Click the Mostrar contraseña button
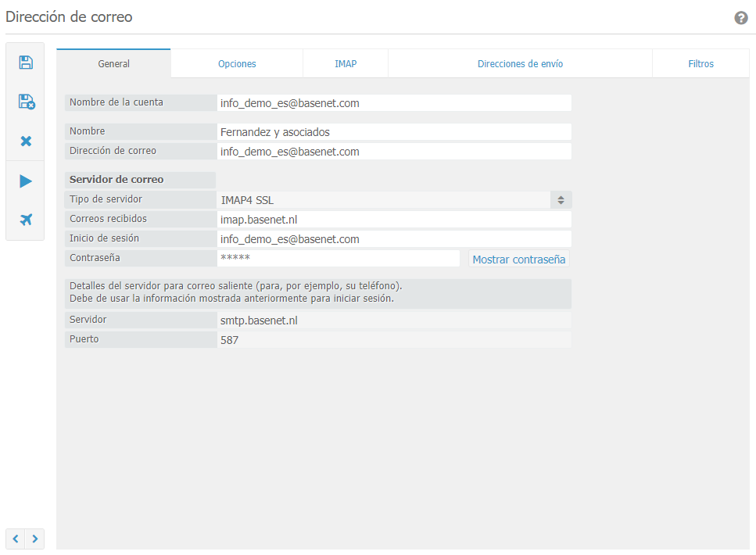The width and height of the screenshot is (756, 555). pos(518,259)
